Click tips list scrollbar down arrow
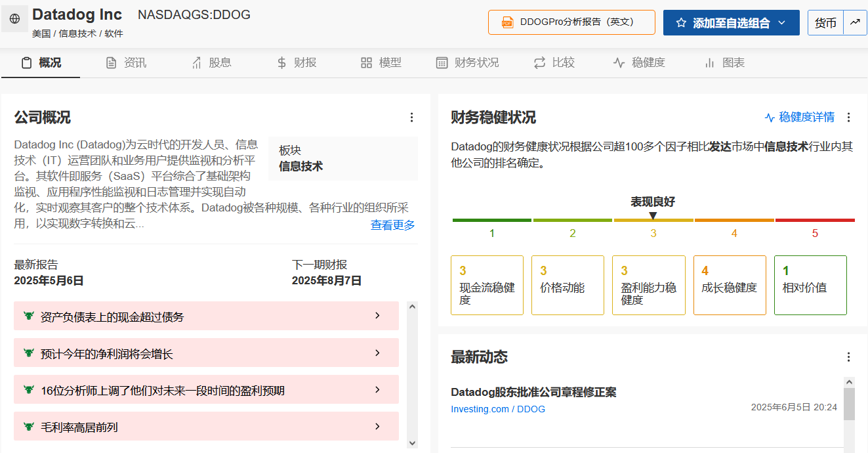The width and height of the screenshot is (868, 453). 412,443
